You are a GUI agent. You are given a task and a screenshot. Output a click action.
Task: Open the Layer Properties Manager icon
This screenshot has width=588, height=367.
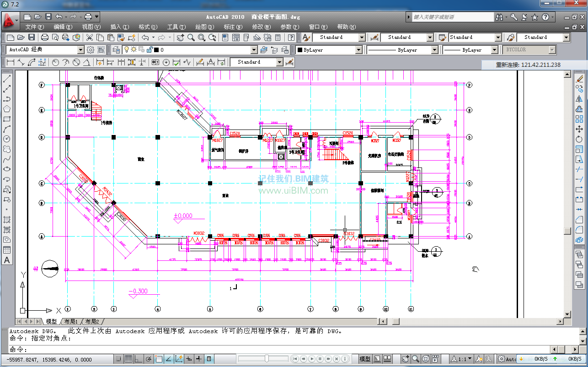click(116, 50)
